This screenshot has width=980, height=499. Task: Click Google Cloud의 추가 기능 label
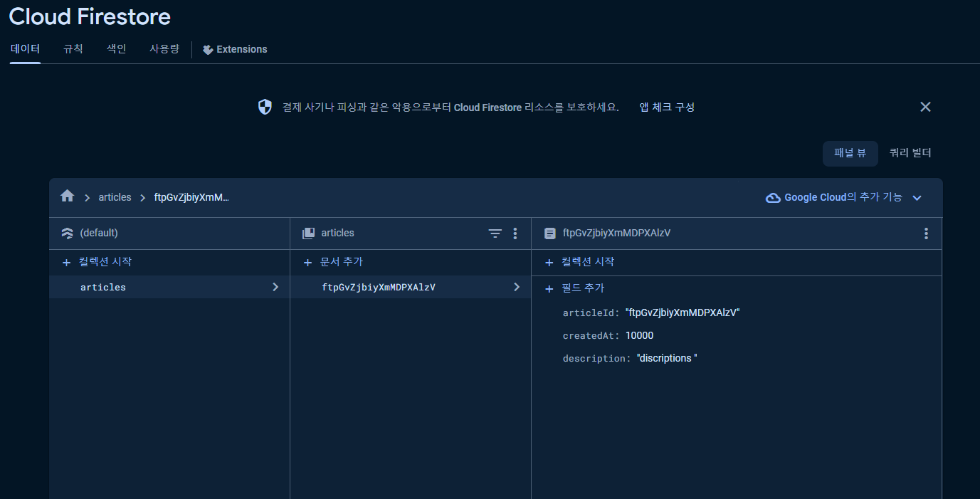coord(843,197)
